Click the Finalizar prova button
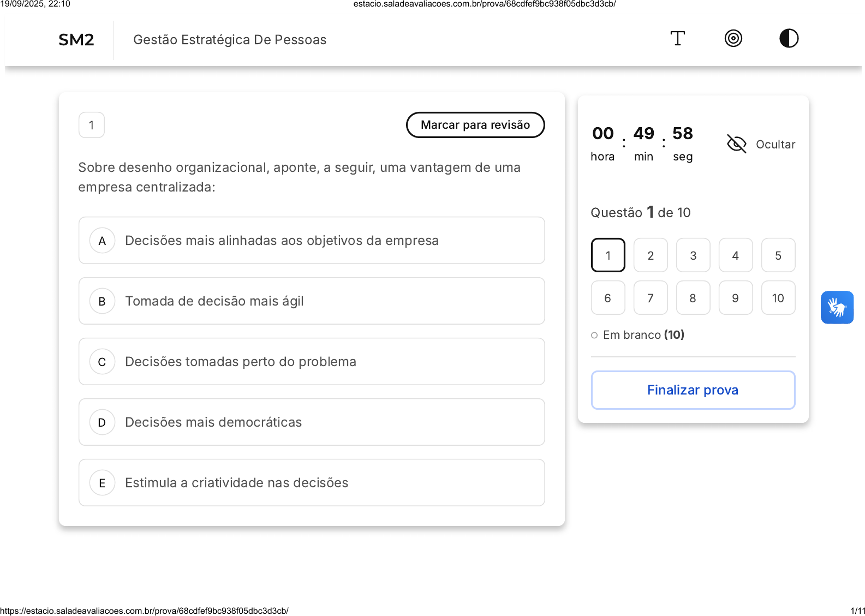 pos(693,390)
